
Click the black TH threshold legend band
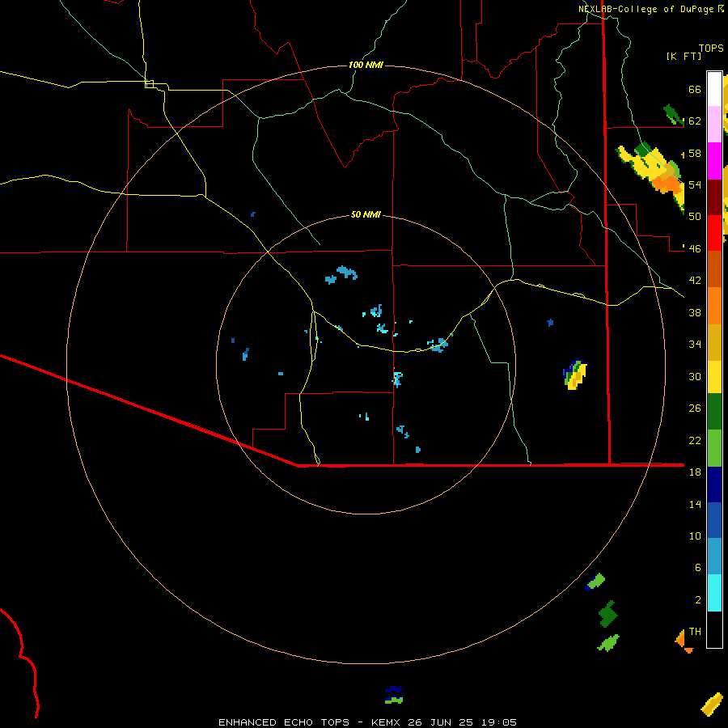tap(714, 629)
